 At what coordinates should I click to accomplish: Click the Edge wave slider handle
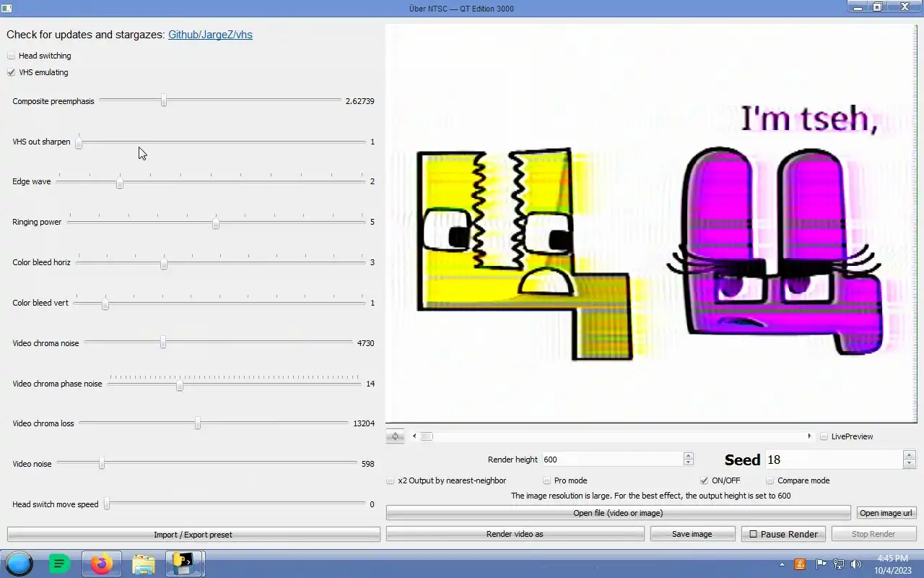click(120, 182)
